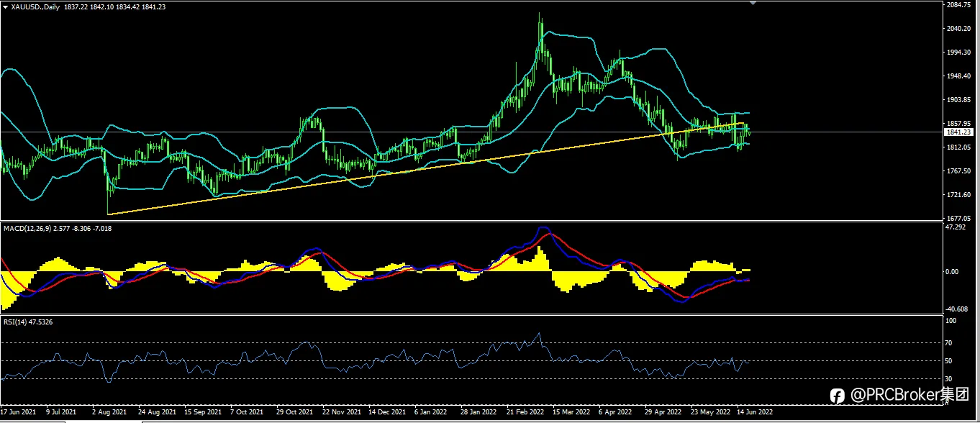Click the 1857.95 price scale label
The height and width of the screenshot is (423, 980).
pyautogui.click(x=961, y=124)
